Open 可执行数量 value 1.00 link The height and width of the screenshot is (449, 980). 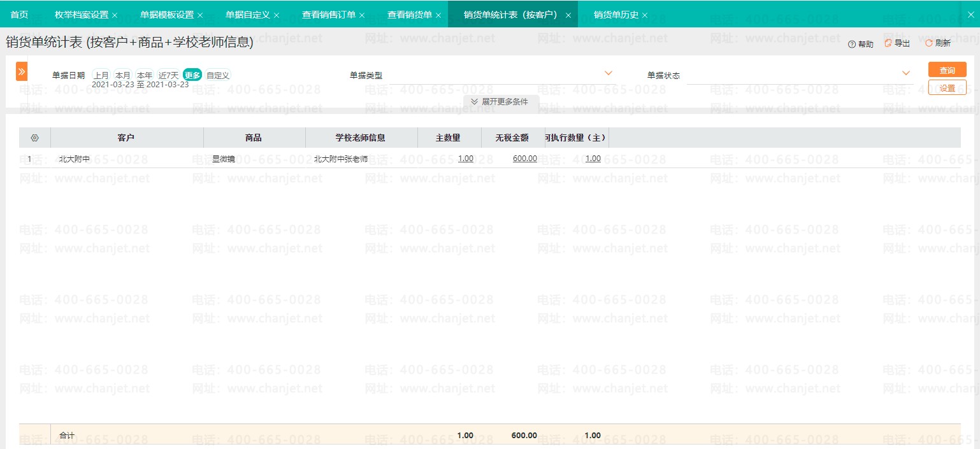(593, 159)
